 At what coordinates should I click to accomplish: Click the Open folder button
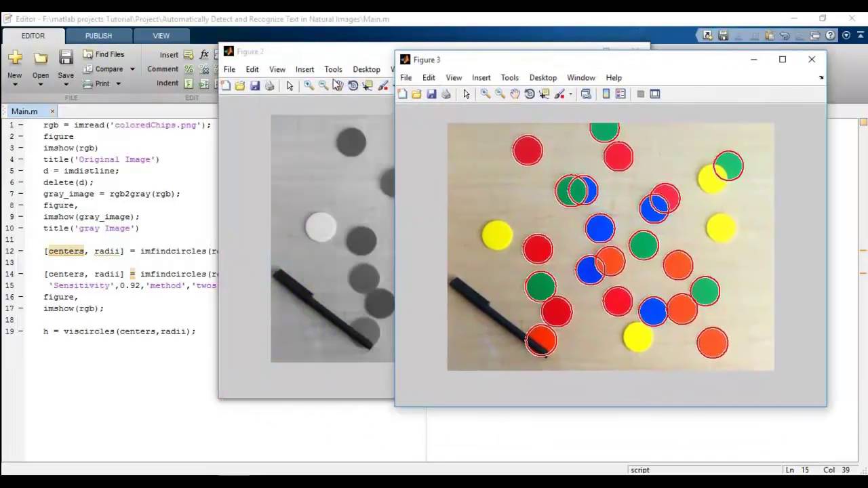coord(41,58)
